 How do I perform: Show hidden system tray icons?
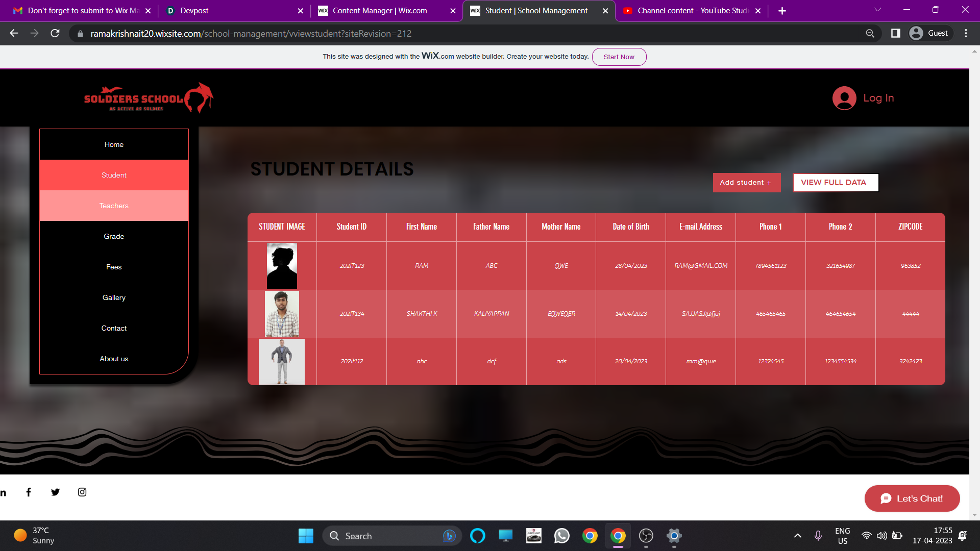point(797,536)
